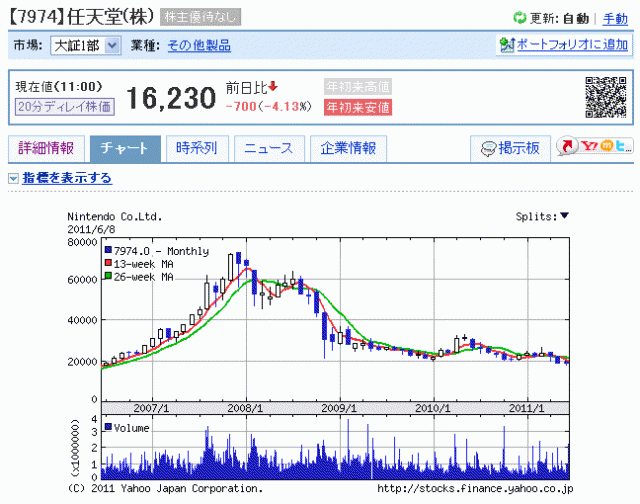Click the green refresh update icon
The width and height of the screenshot is (640, 504).
tap(520, 18)
